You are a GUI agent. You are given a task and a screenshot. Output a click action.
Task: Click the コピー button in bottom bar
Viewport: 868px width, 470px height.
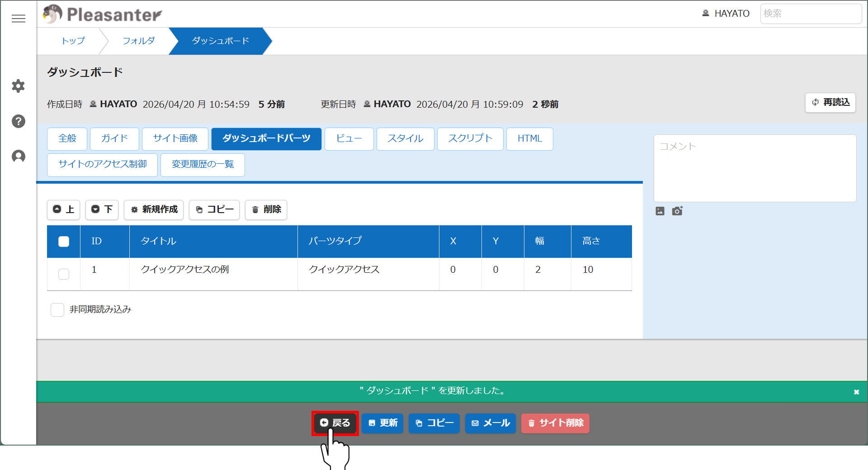click(434, 423)
